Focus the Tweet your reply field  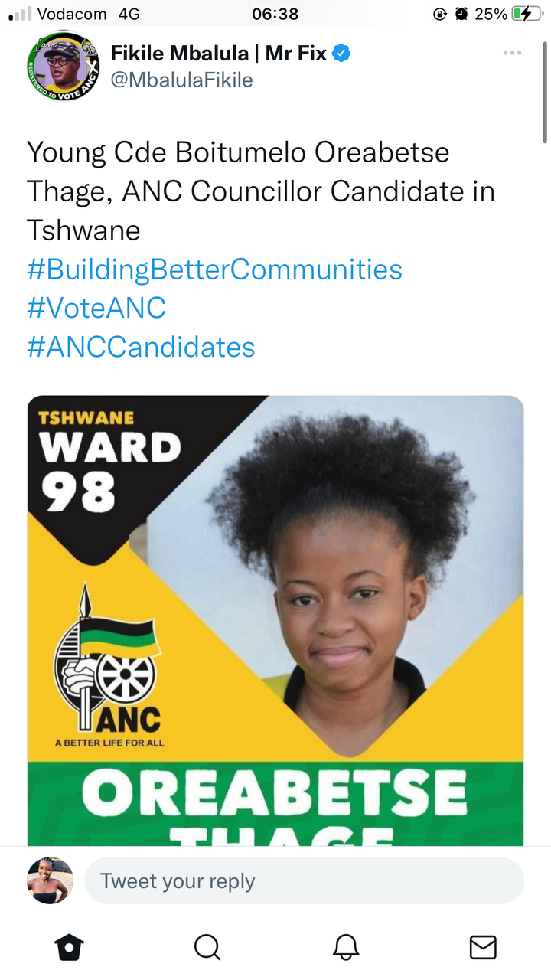(x=304, y=880)
